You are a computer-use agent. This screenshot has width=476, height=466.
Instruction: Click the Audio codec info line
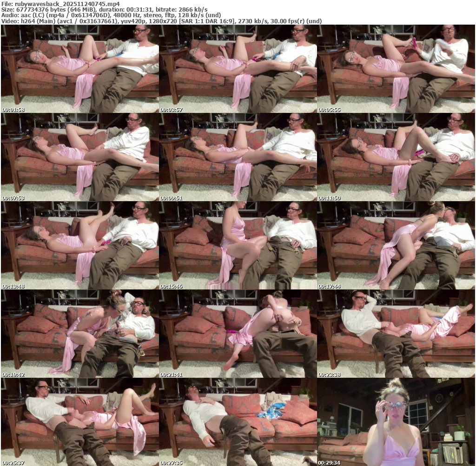111,15
